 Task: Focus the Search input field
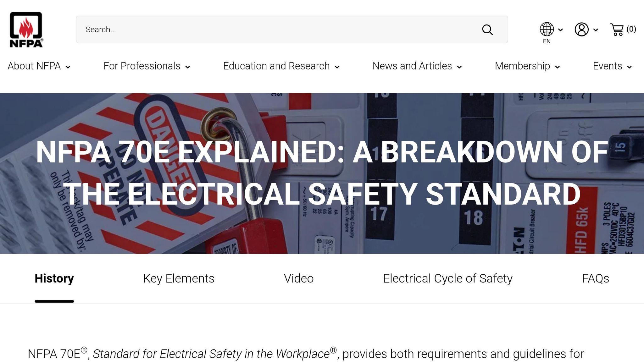[x=292, y=30]
